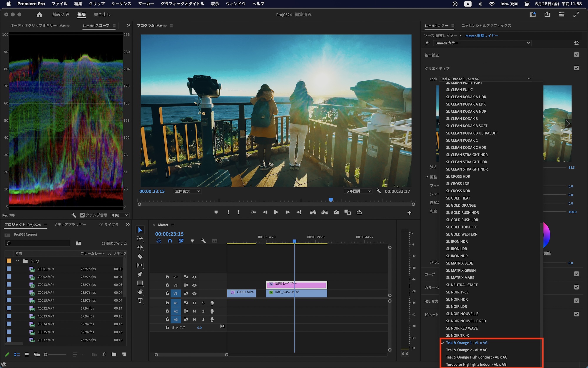
Task: Select the Razor tool in timeline toolbar
Action: coord(140,256)
